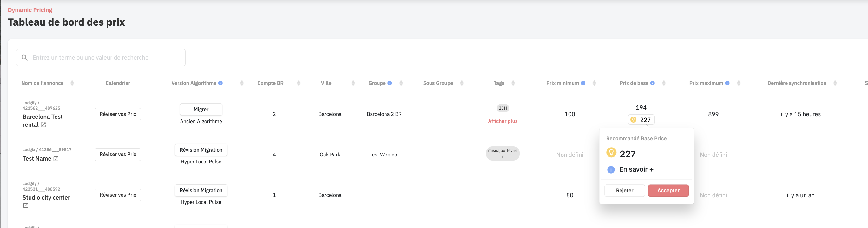
Task: Click Lodgix / 41286___89817 identifier
Action: [x=47, y=149]
